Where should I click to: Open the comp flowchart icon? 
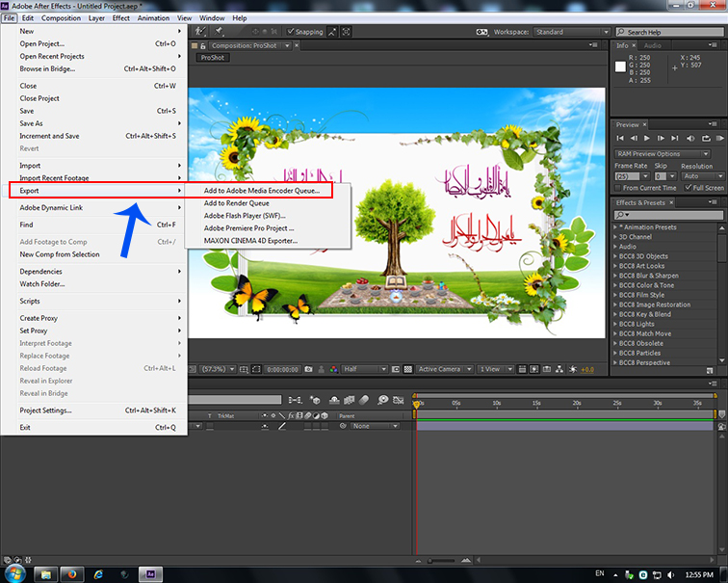tap(559, 369)
